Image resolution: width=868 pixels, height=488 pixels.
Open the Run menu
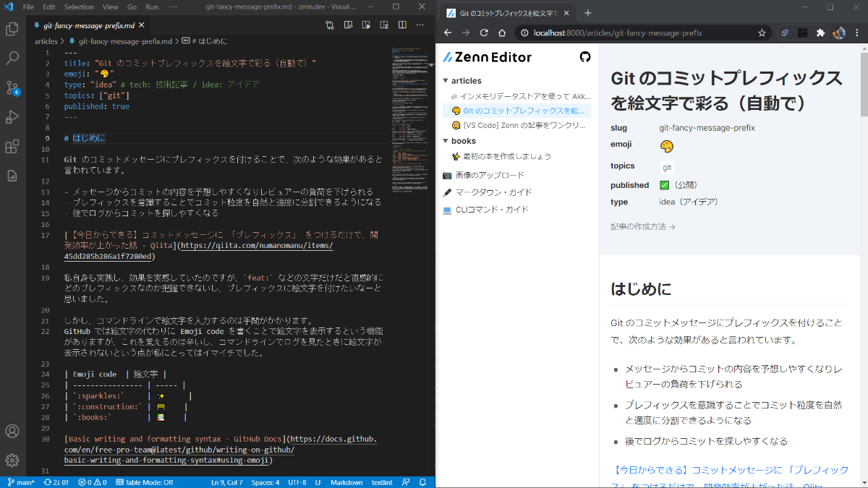(152, 7)
